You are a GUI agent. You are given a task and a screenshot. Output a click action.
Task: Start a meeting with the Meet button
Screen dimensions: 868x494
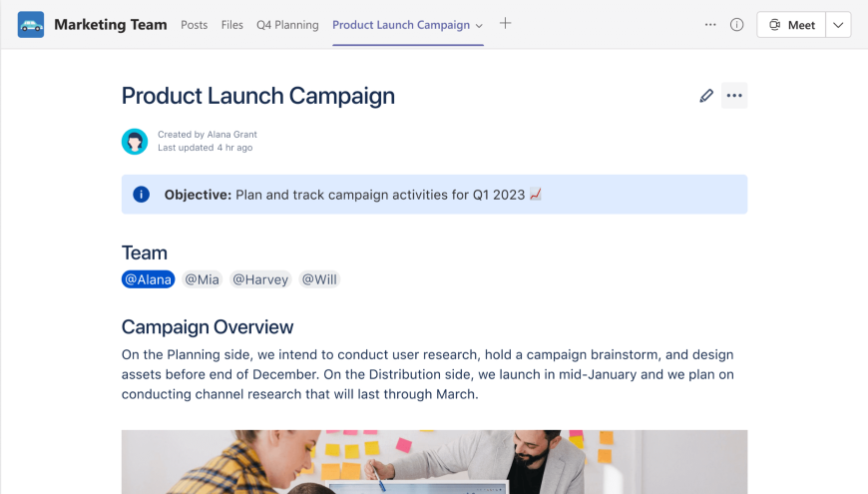click(791, 25)
